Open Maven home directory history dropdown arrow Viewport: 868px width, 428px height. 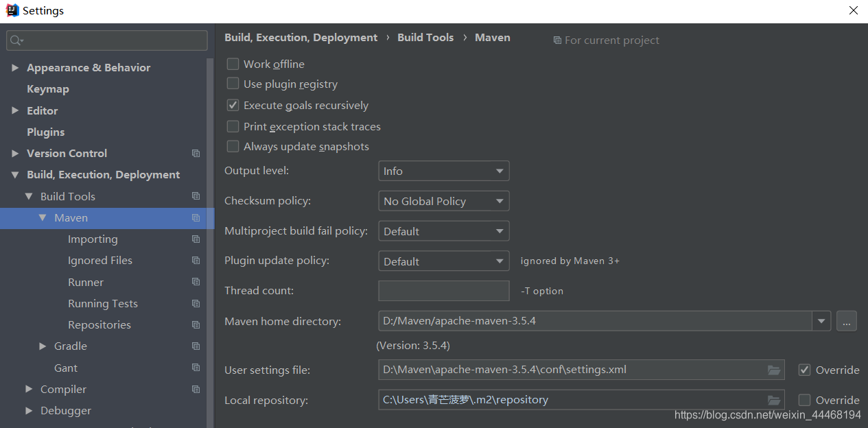pos(821,320)
